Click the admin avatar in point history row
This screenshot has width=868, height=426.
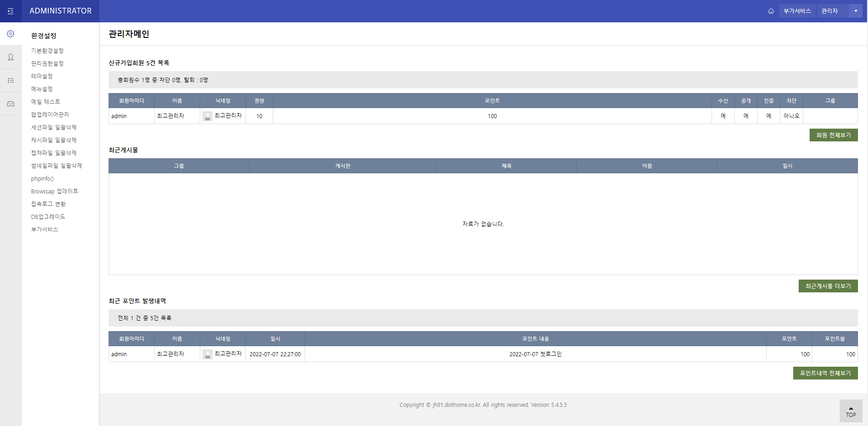pyautogui.click(x=208, y=354)
